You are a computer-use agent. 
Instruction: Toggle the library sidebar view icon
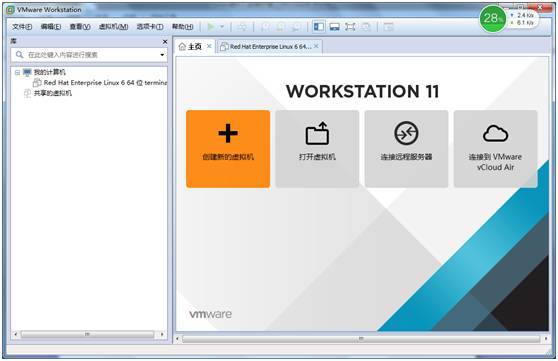click(x=319, y=27)
